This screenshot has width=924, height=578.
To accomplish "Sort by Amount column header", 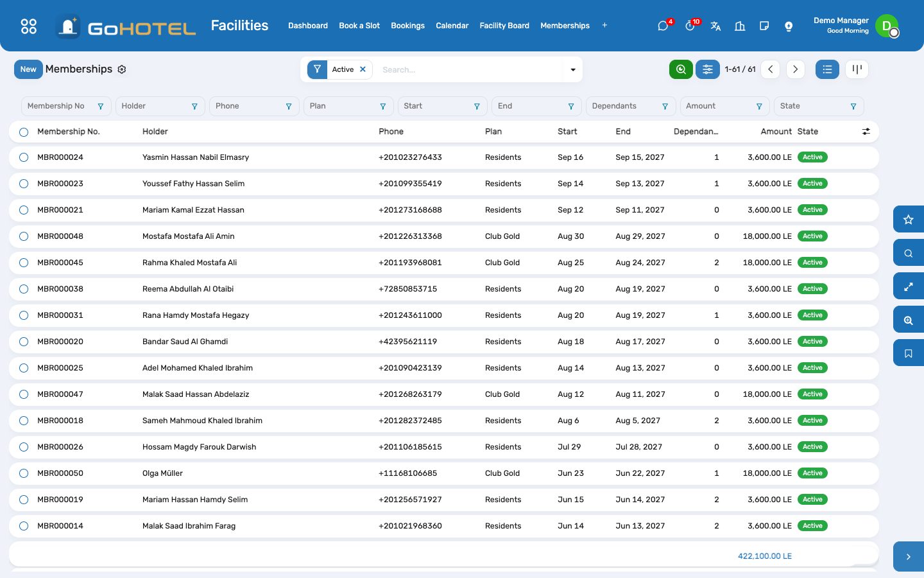I will pyautogui.click(x=776, y=132).
